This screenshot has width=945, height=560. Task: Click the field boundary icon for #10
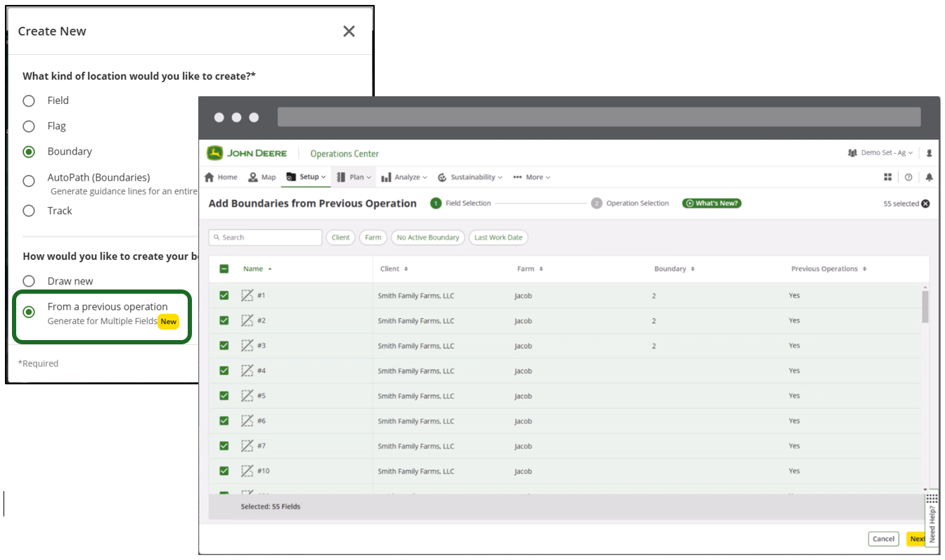click(247, 471)
